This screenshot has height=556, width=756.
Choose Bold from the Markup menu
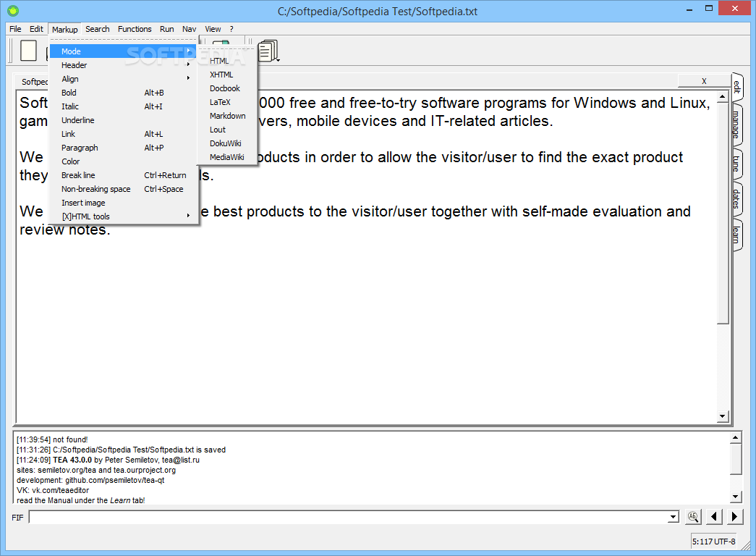click(x=124, y=93)
